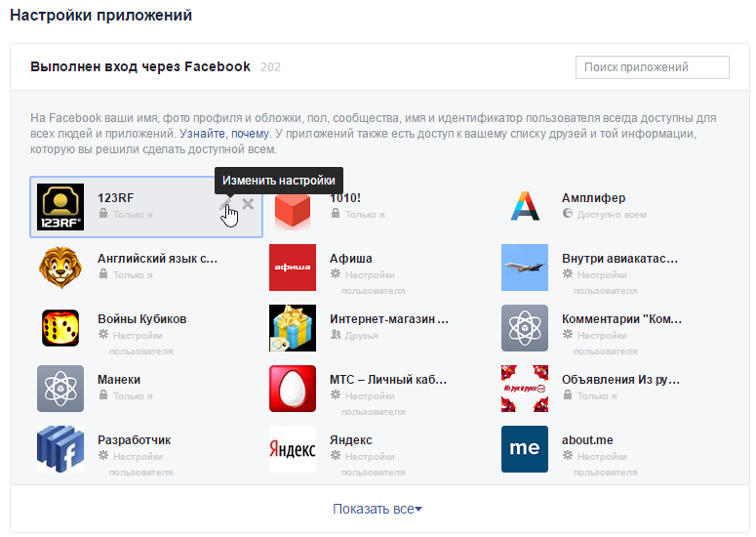Open the Амплифер app name link

(x=593, y=198)
